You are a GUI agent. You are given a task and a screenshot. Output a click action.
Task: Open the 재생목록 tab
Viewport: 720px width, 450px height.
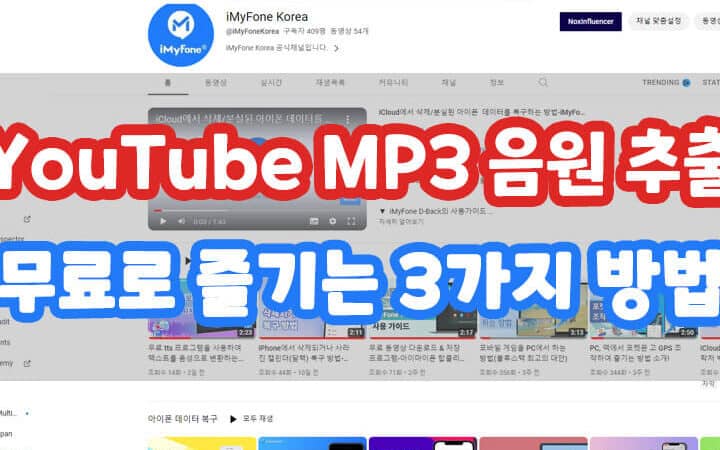pyautogui.click(x=330, y=83)
